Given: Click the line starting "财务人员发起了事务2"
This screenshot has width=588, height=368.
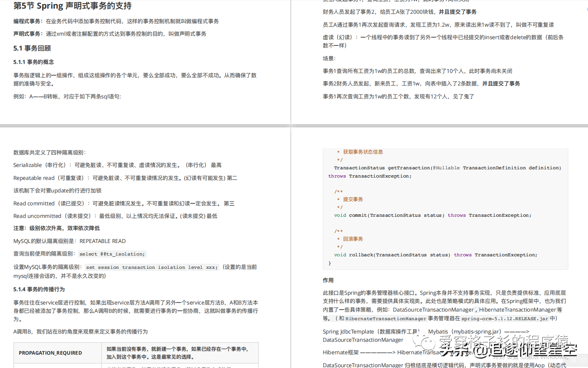Looking at the screenshot, I should tap(400, 12).
